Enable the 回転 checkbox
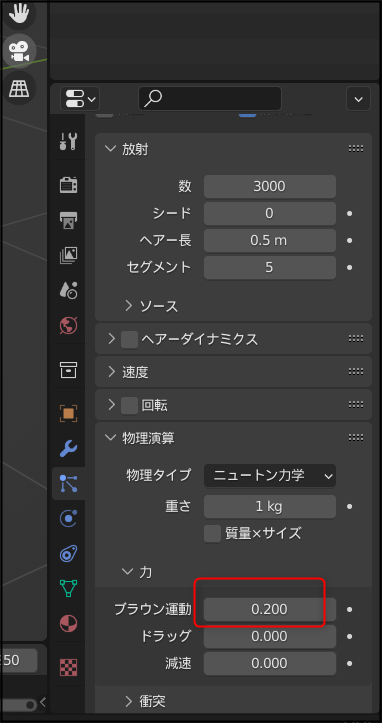The height and width of the screenshot is (723, 382). [129, 405]
